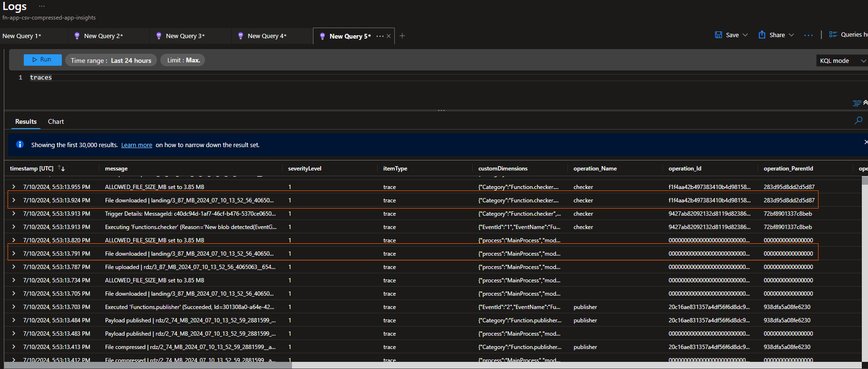Click the Share icon
The image size is (868, 369).
click(762, 35)
